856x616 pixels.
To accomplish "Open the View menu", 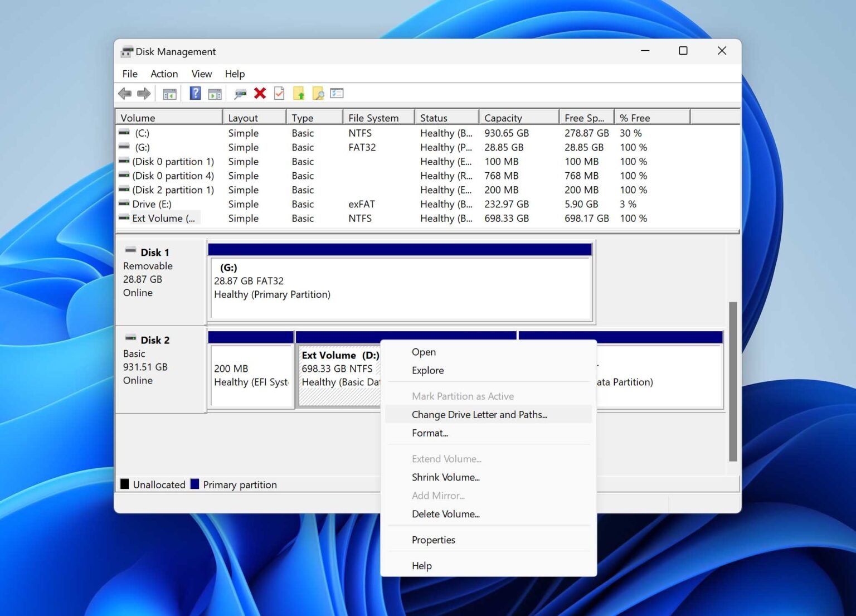I will [x=202, y=74].
